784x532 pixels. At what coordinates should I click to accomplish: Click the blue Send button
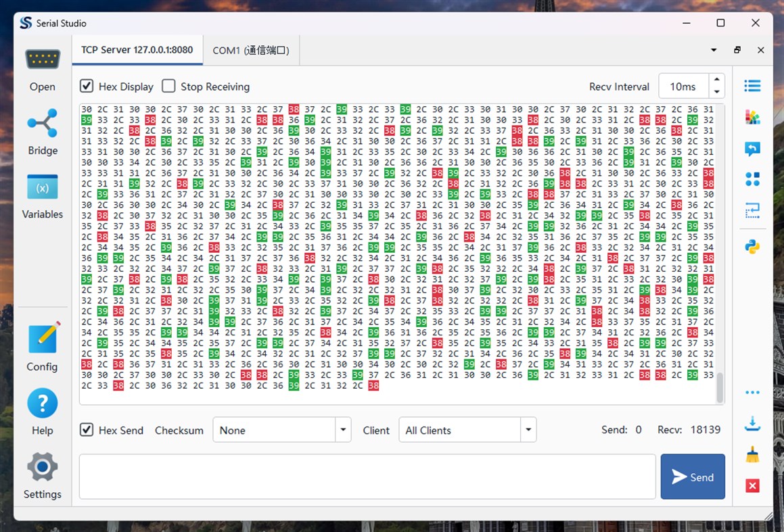coord(693,477)
